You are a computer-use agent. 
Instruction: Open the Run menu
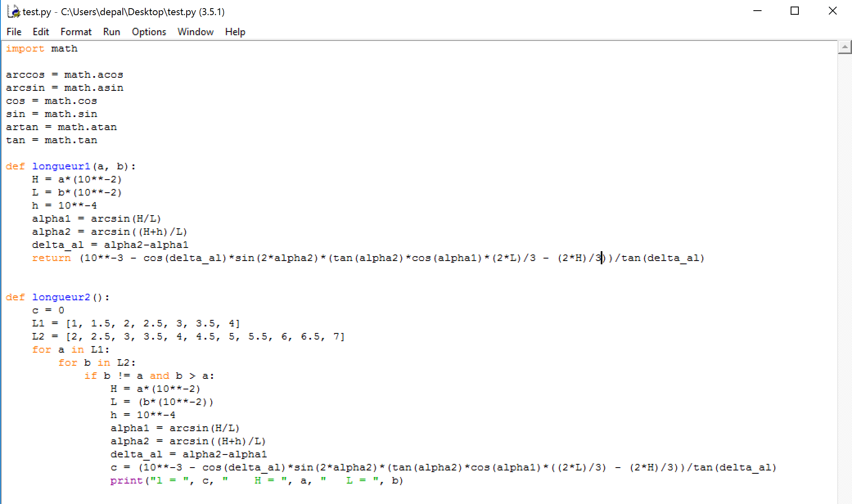click(x=111, y=32)
